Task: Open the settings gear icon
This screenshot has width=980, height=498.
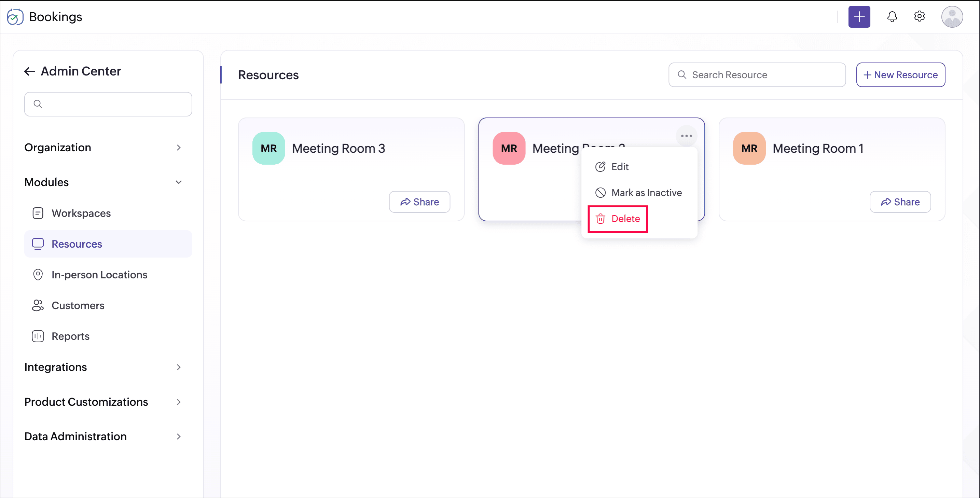Action: (x=919, y=16)
